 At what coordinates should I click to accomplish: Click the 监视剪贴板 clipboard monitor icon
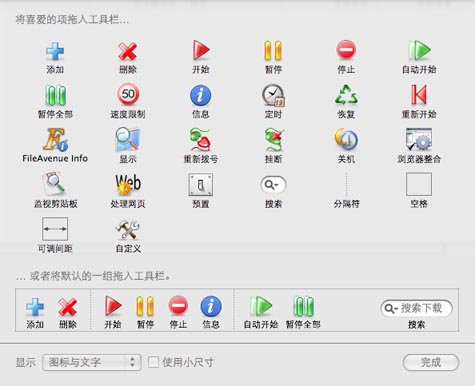(55, 184)
